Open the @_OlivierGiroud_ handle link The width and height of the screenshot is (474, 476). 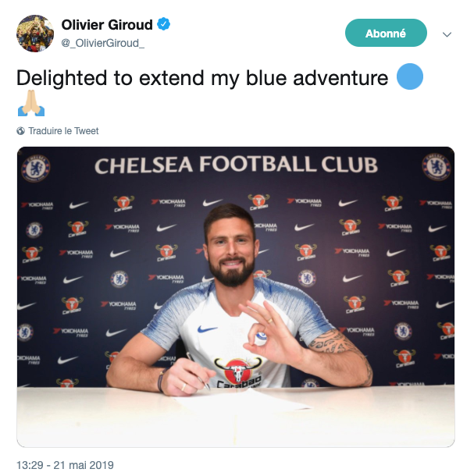pos(103,43)
